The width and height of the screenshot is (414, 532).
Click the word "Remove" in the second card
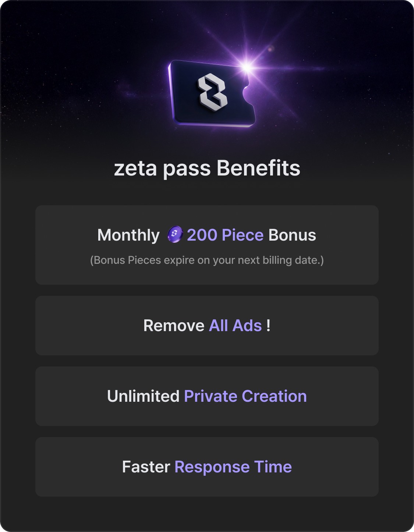point(174,326)
